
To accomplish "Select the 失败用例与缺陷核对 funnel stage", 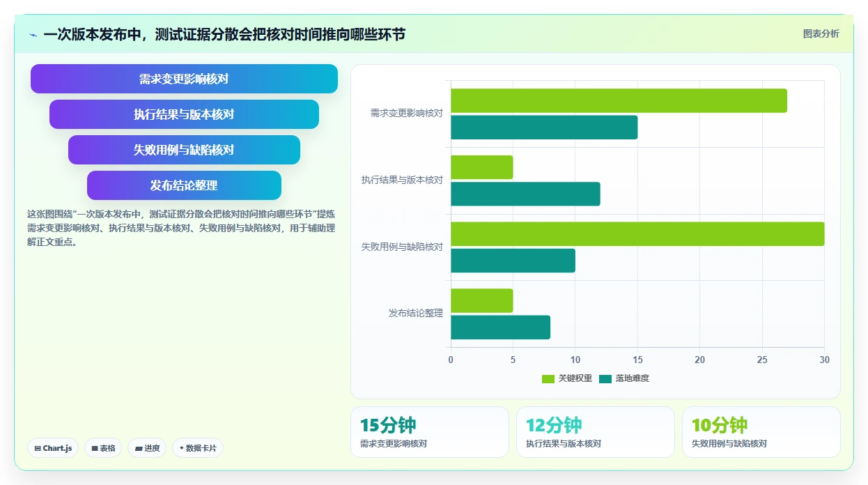I will point(184,150).
